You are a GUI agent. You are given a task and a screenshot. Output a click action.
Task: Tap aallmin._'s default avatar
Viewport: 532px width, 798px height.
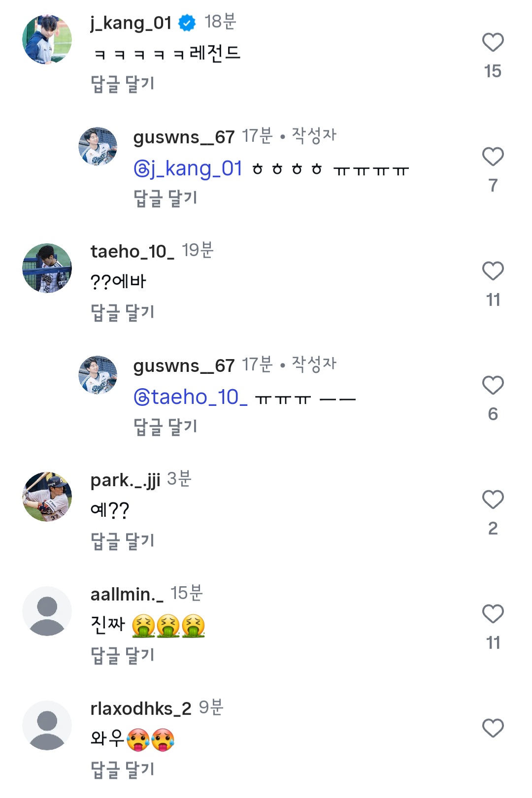pyautogui.click(x=47, y=611)
